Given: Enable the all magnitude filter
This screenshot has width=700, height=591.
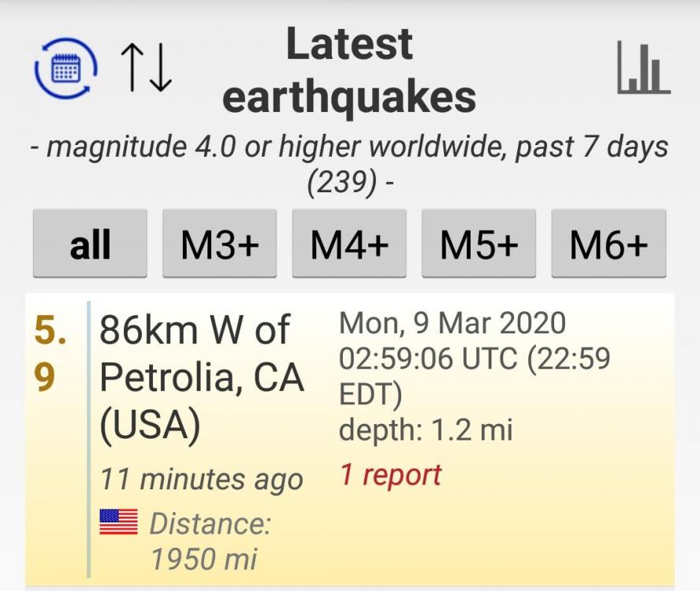Looking at the screenshot, I should [x=89, y=243].
